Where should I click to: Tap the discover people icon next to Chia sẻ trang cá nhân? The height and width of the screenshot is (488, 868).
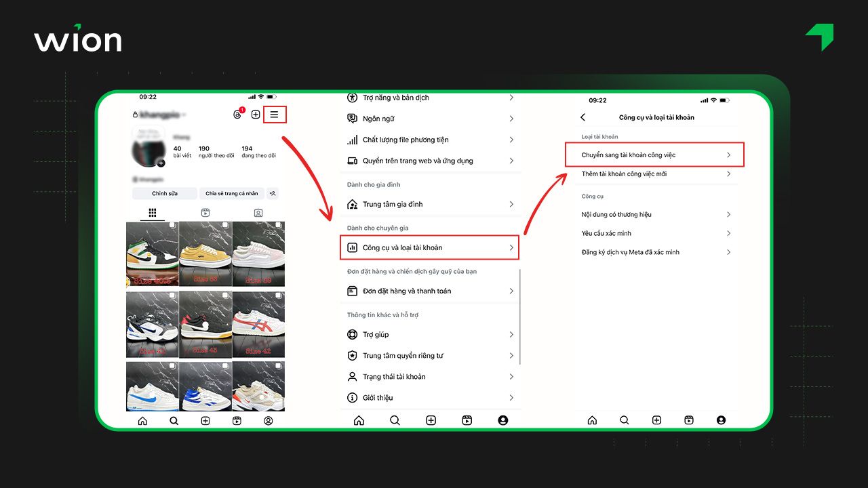273,193
